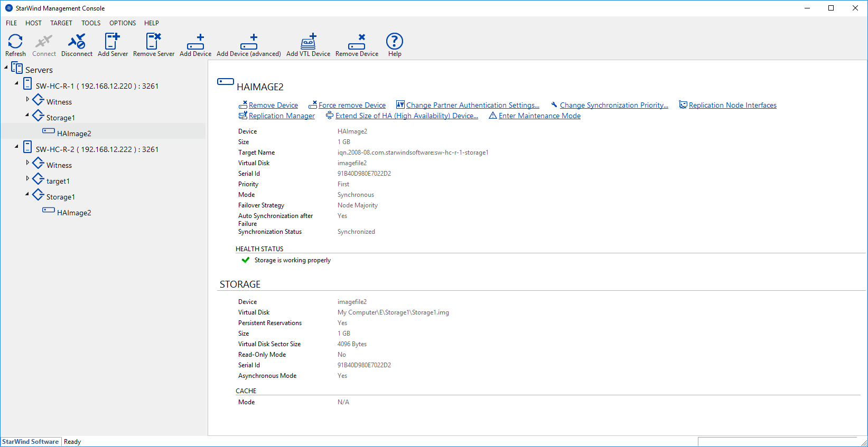This screenshot has height=447, width=868.
Task: Open Change Partner Authentication Settings link
Action: (473, 106)
